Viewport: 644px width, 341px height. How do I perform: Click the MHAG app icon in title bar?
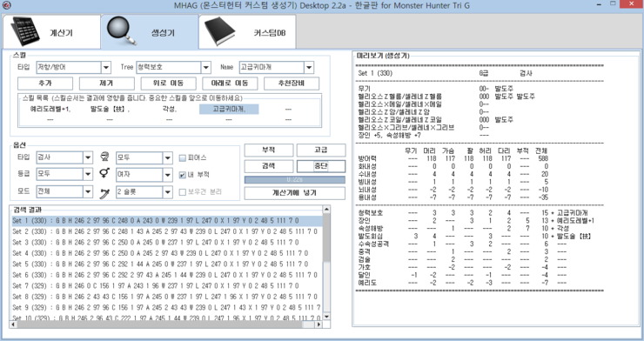point(7,5)
